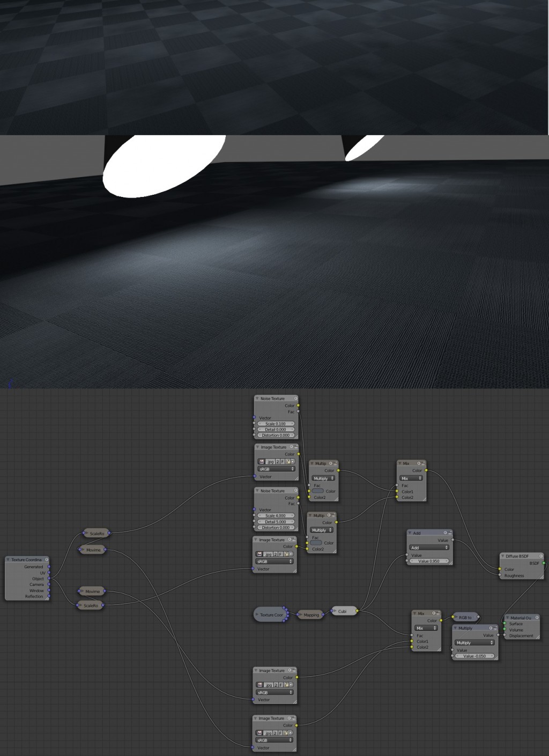Viewport: 549px width, 756px height.
Task: Expand the collapsed Texture Coor node
Action: 257,615
